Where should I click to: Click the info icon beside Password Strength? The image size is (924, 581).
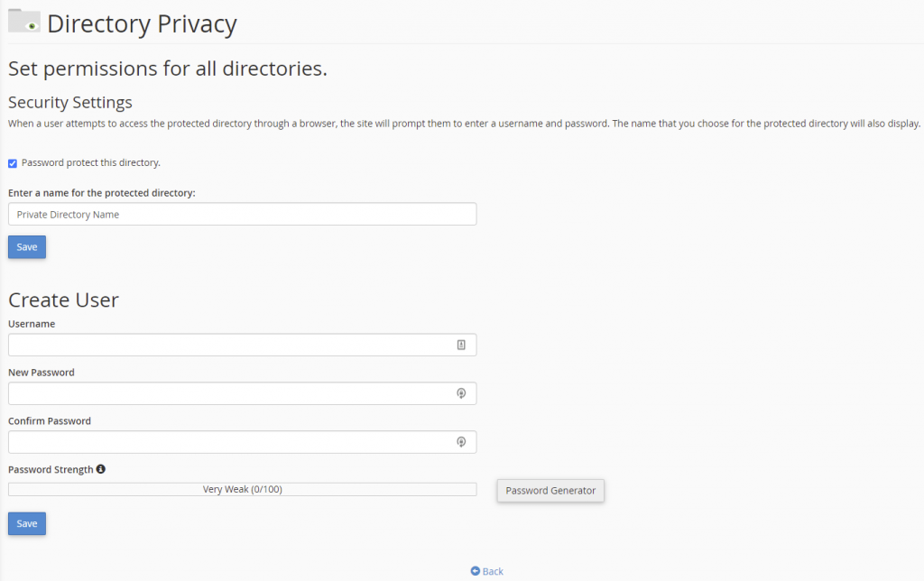tap(100, 468)
